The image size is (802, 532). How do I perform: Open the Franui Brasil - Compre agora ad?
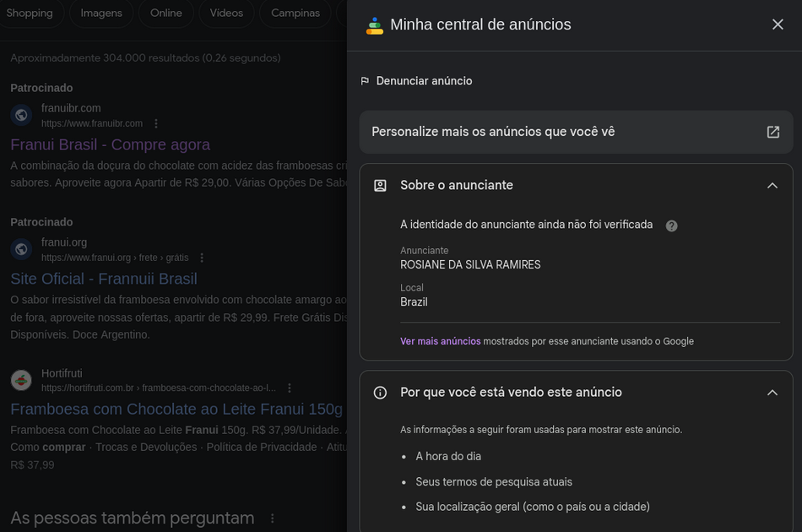click(110, 144)
